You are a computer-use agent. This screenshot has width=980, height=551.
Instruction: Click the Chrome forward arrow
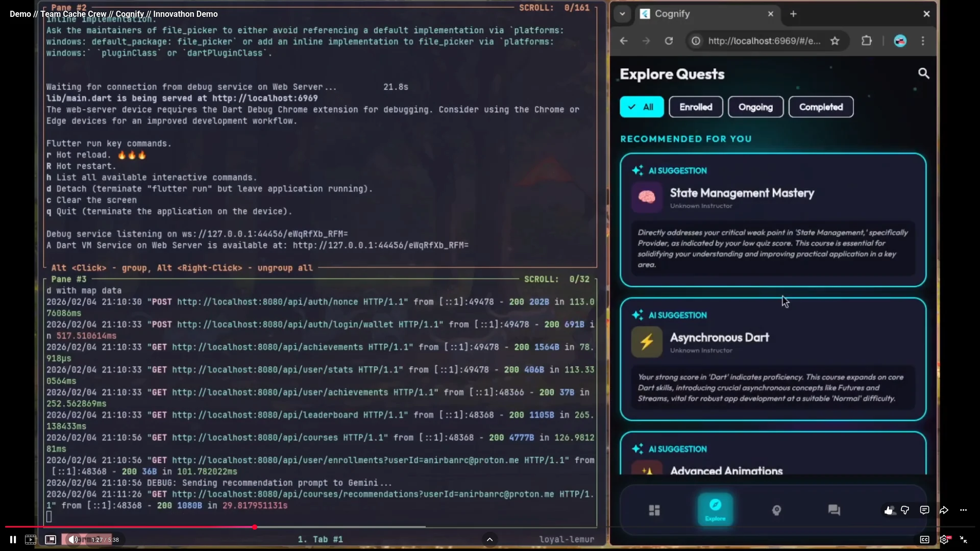(646, 41)
